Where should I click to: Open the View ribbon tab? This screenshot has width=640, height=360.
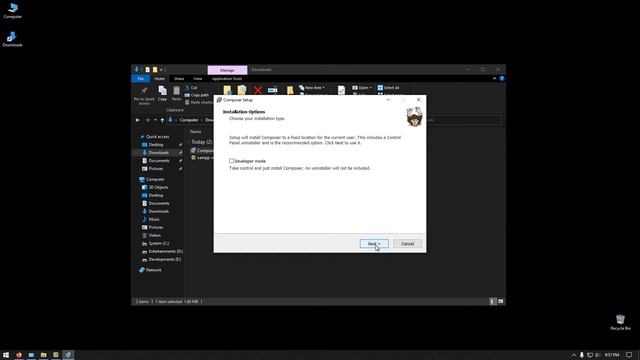click(x=198, y=78)
